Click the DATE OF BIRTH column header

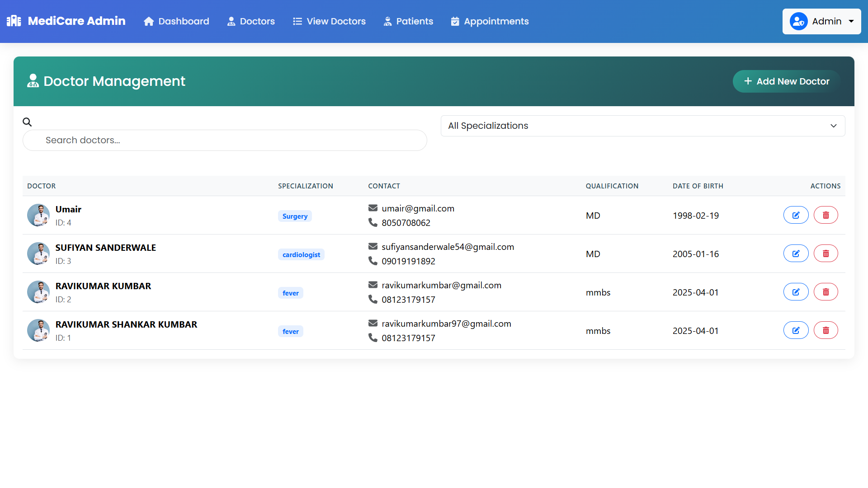(x=698, y=186)
